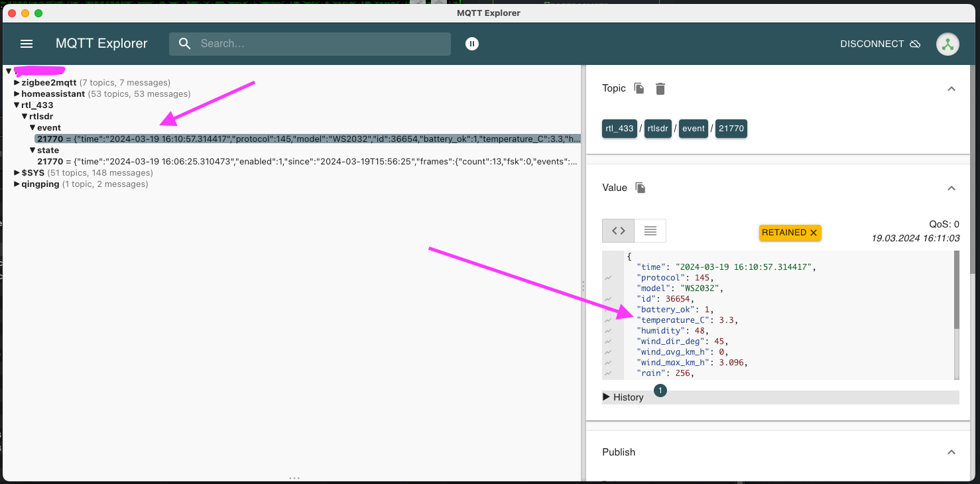The height and width of the screenshot is (484, 980).
Task: Click the Publish panel heading
Action: coord(619,452)
